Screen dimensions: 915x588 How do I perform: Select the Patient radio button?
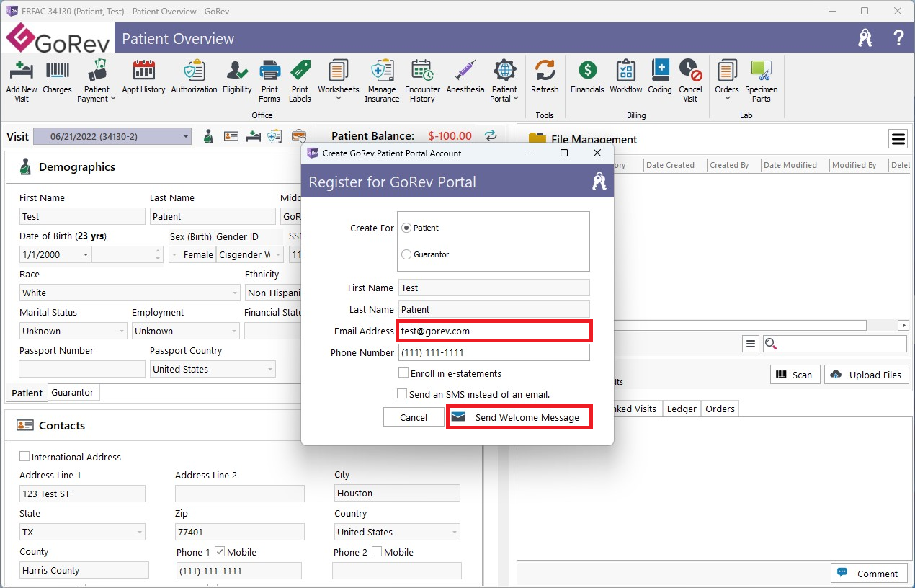tap(407, 228)
